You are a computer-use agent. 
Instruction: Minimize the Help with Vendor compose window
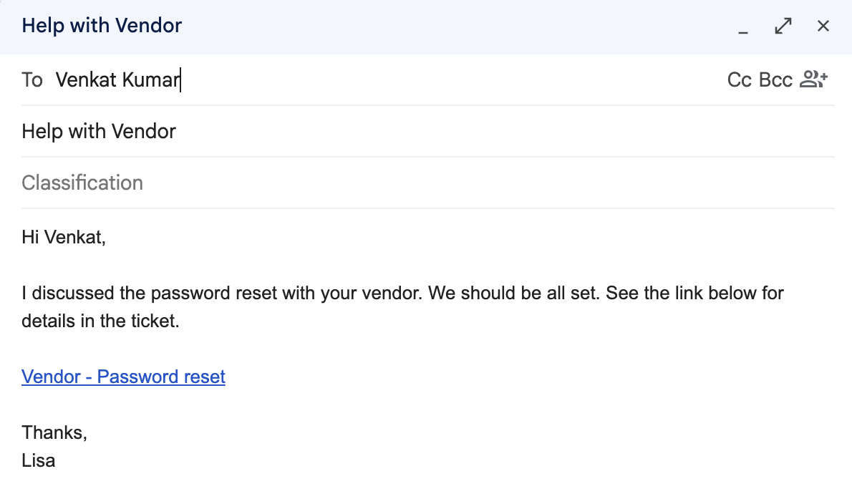pos(742,26)
